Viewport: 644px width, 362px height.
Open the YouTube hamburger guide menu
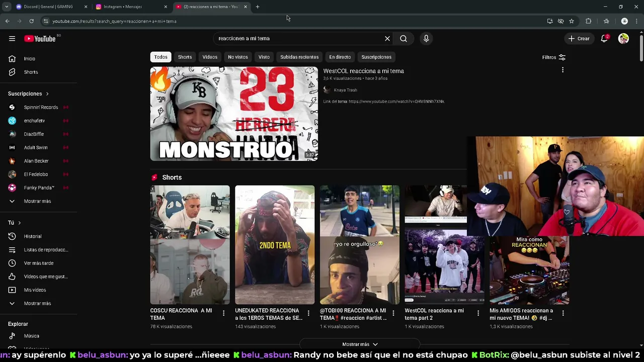click(12, 39)
